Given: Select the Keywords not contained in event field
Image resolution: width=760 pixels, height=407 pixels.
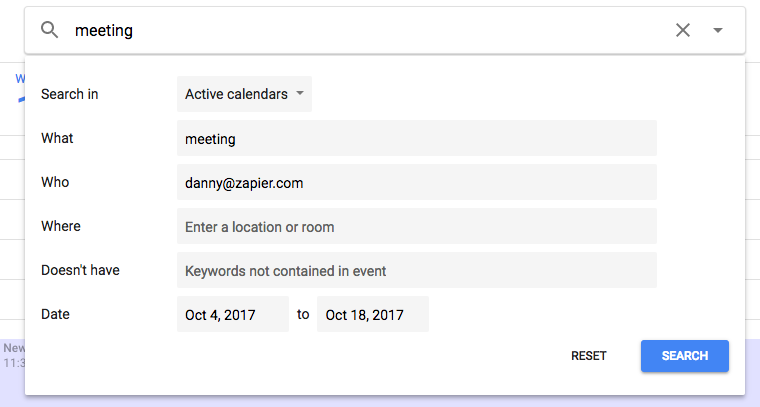Looking at the screenshot, I should pyautogui.click(x=417, y=270).
